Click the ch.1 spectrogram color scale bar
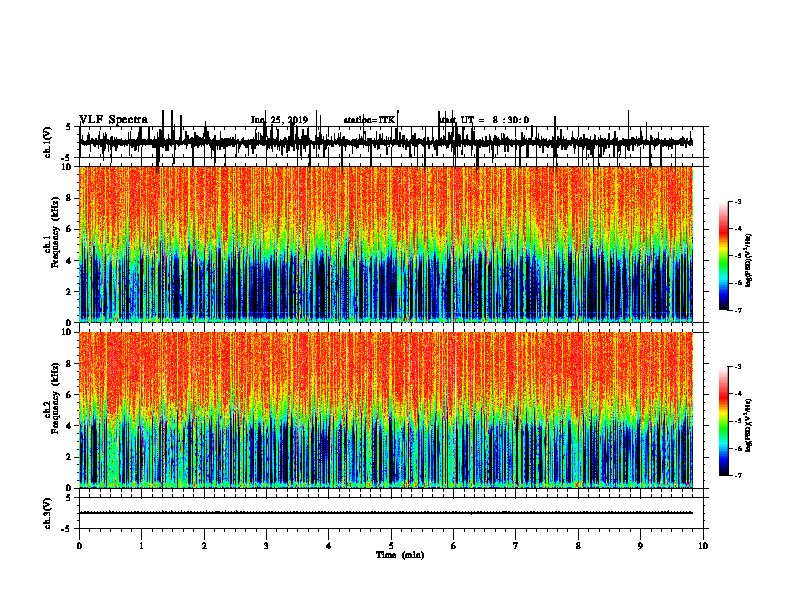Screen dimensions: 792x612 pos(723,256)
